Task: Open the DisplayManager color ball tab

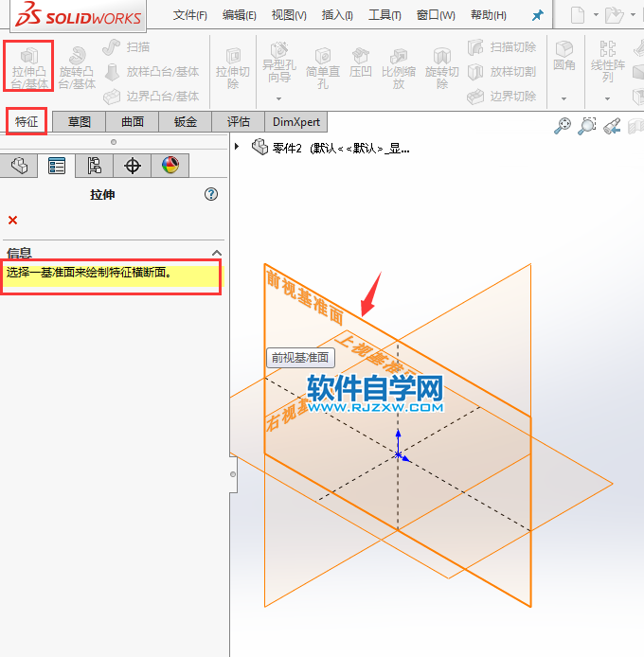Action: point(170,166)
